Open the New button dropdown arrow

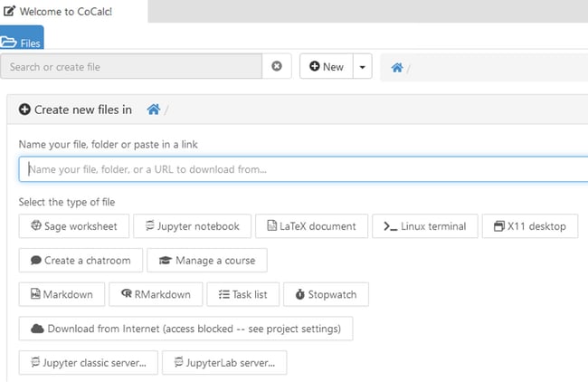tap(362, 67)
